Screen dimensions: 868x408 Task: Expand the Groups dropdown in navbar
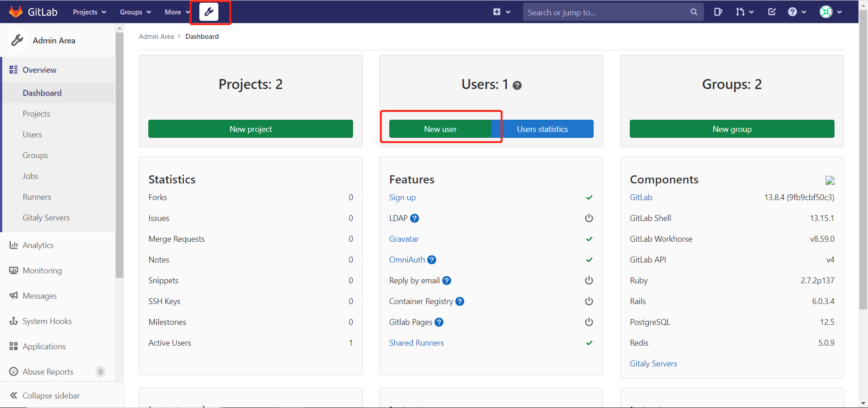(x=135, y=12)
